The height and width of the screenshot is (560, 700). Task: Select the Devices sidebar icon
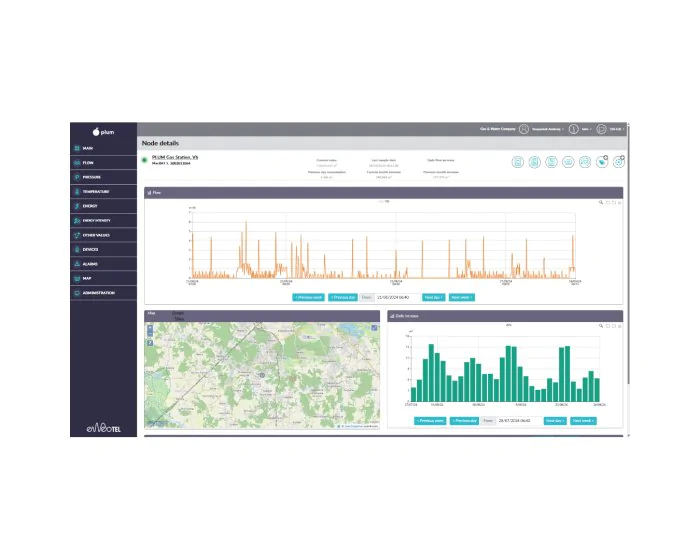(77, 249)
